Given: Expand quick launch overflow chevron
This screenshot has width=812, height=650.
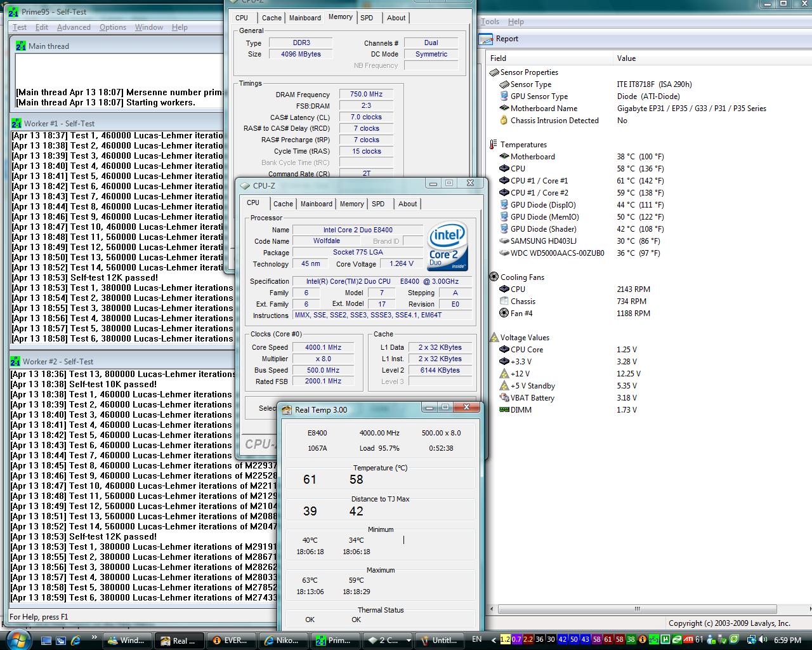Looking at the screenshot, I should point(95,637).
